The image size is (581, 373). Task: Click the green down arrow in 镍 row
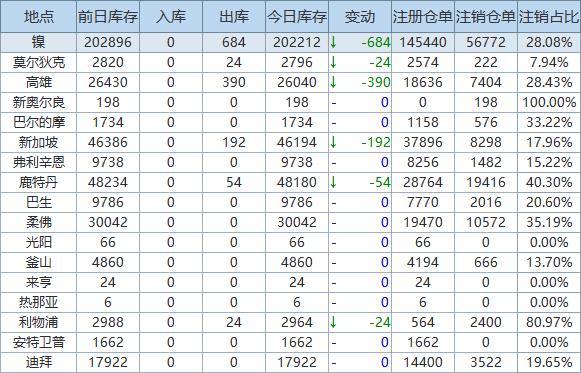point(333,42)
